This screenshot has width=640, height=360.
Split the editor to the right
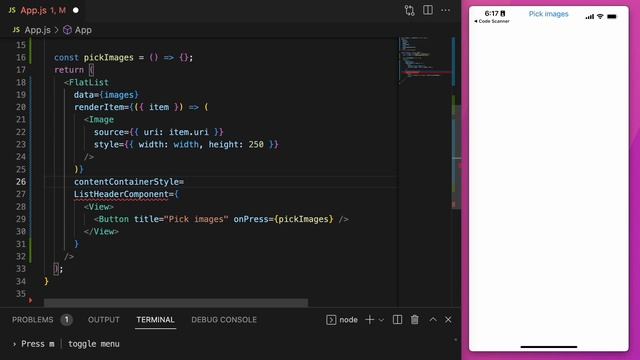pos(428,10)
